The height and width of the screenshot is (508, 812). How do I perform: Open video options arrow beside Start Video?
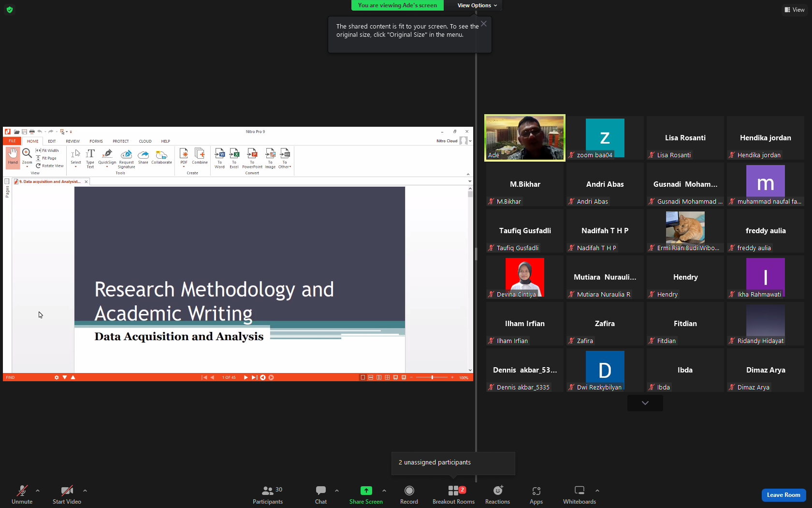(85, 491)
